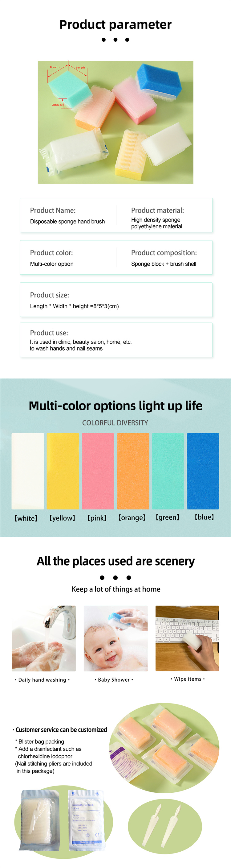Click the white color swatch
Screen dimensions: 231x868
[28, 471]
